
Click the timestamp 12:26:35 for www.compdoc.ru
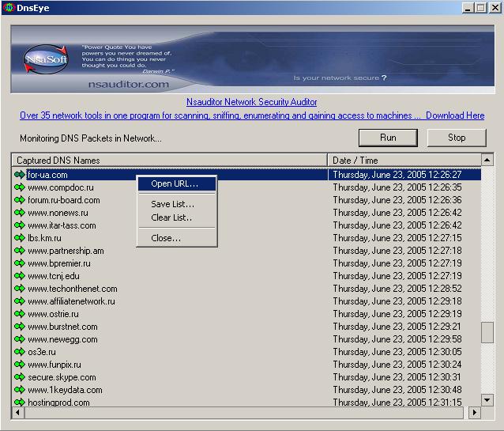point(397,187)
